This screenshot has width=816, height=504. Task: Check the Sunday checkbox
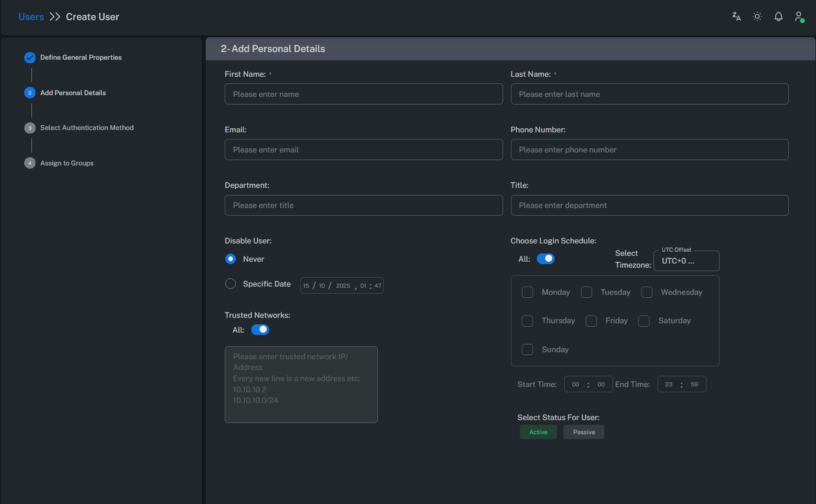tap(527, 349)
